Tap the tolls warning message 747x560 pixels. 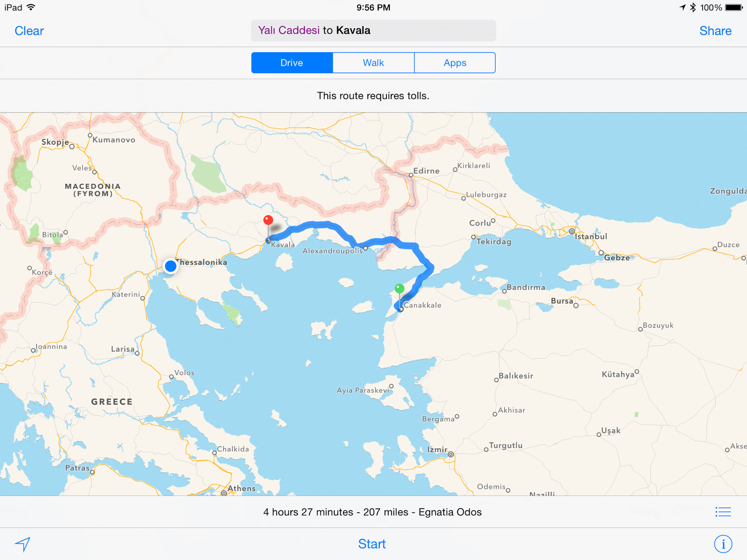(x=373, y=96)
